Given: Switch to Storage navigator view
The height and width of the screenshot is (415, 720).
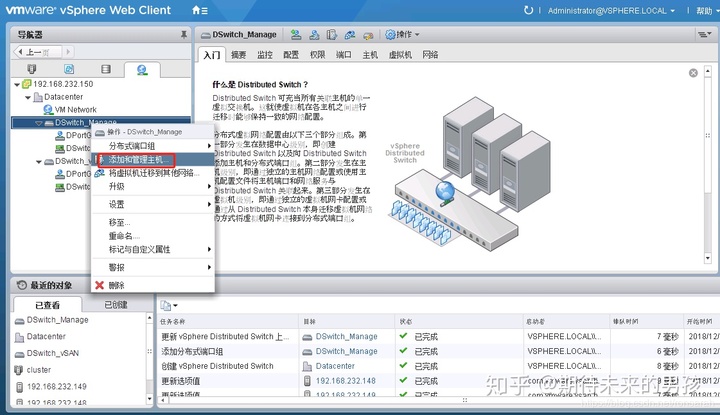Looking at the screenshot, I should pyautogui.click(x=106, y=69).
